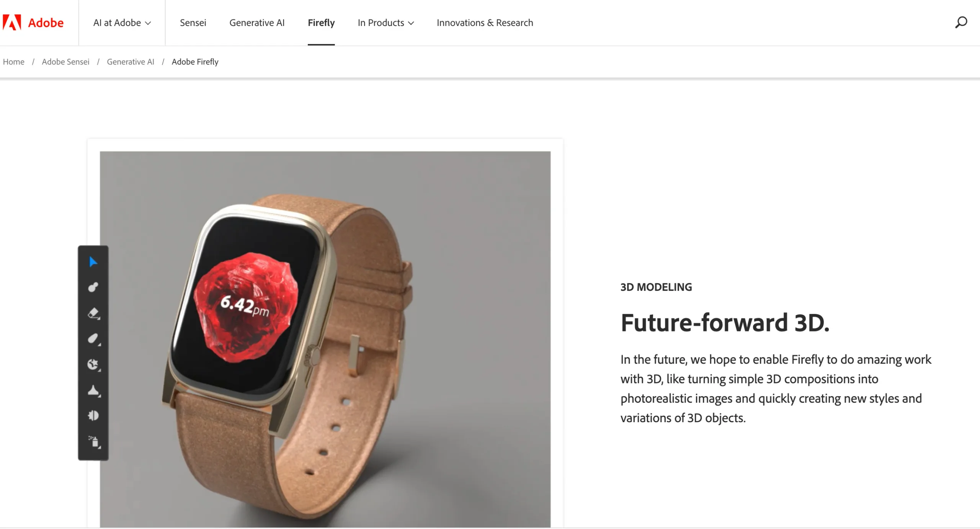This screenshot has width=980, height=529.
Task: Click the Home breadcrumb item
Action: coord(14,60)
